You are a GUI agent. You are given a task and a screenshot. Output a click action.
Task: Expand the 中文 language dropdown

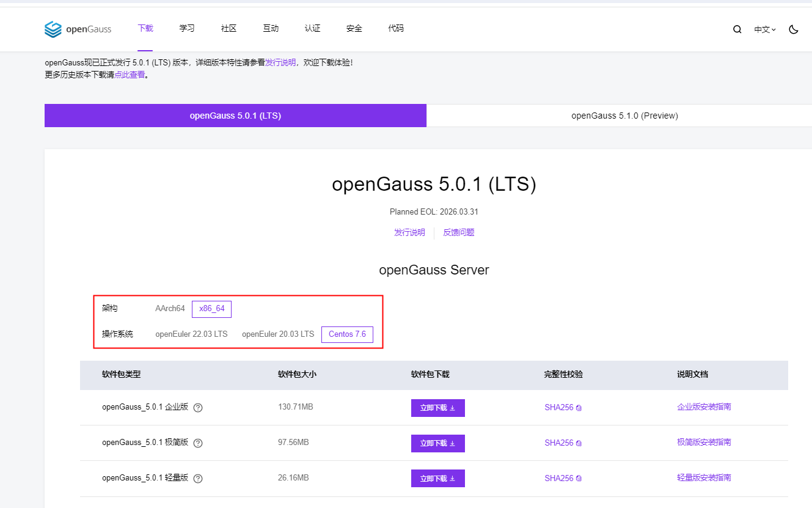point(765,29)
